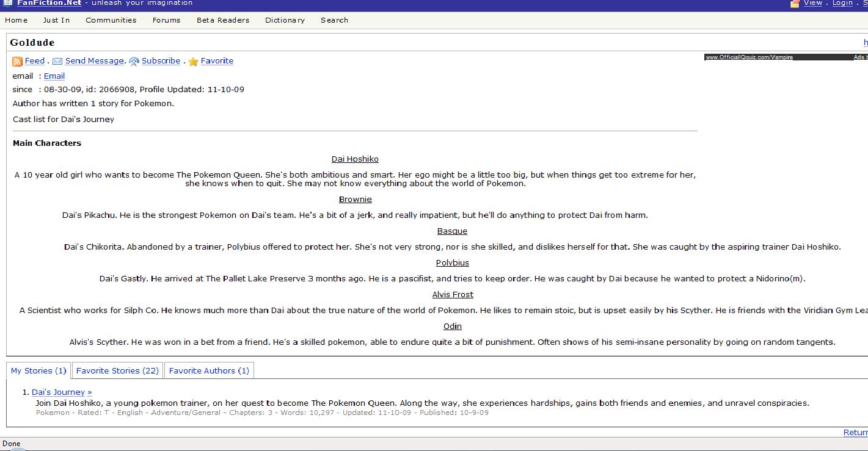Click the yellow Favorite star icon
This screenshot has width=868, height=451.
coord(193,61)
